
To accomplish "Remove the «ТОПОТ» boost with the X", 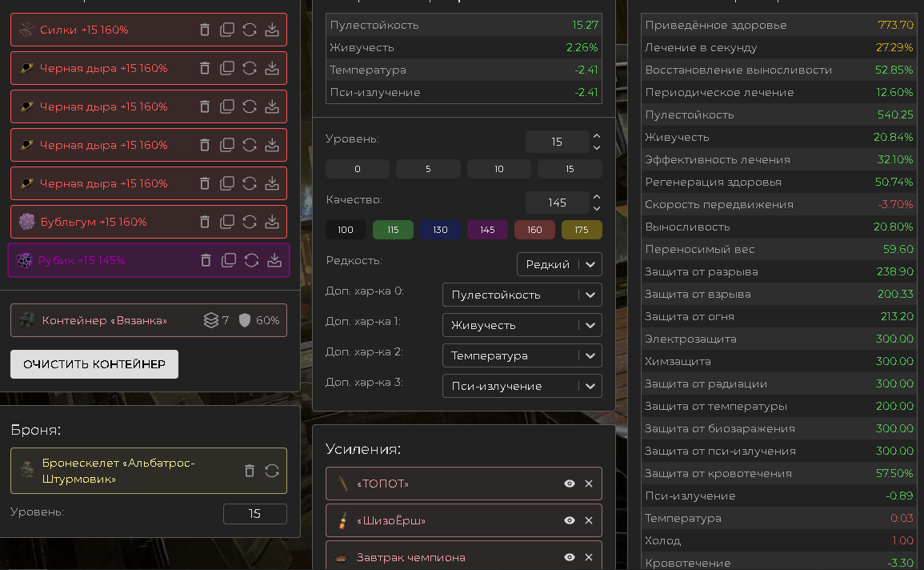I will pyautogui.click(x=589, y=484).
